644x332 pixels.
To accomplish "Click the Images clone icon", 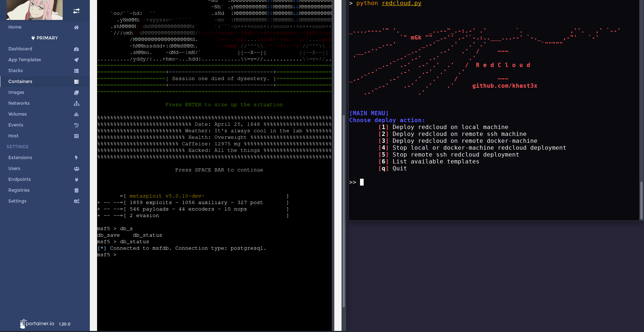I will click(x=76, y=92).
